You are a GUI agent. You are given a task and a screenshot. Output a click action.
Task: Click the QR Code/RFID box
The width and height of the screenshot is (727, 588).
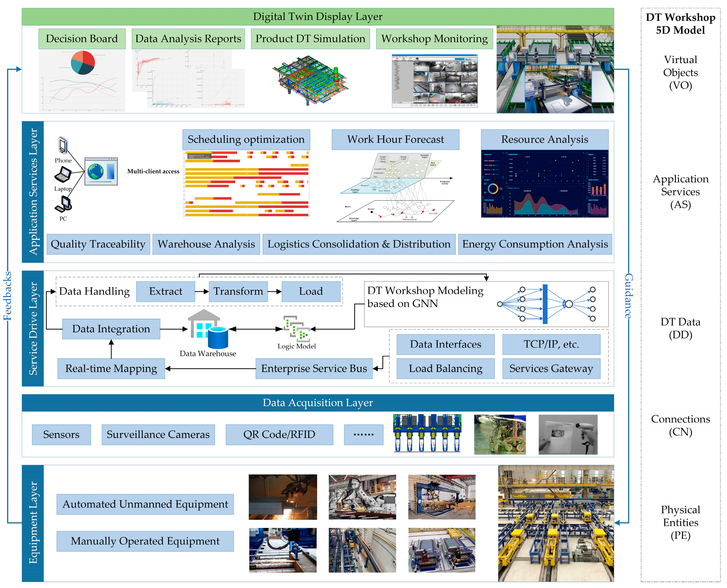(279, 435)
